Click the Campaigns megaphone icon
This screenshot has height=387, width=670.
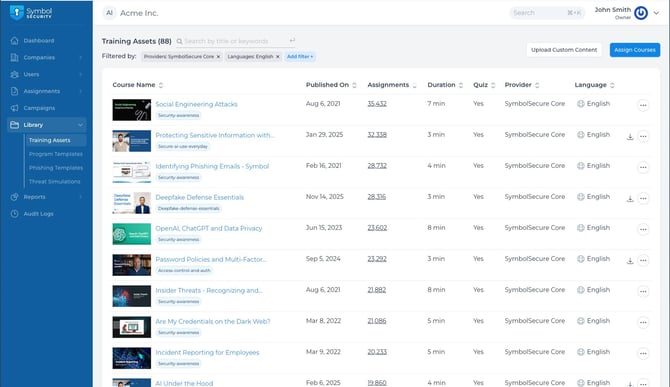15,108
